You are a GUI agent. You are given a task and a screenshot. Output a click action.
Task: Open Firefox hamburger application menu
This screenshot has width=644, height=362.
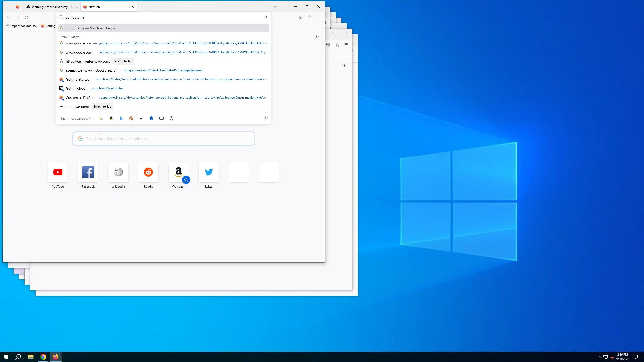point(318,17)
